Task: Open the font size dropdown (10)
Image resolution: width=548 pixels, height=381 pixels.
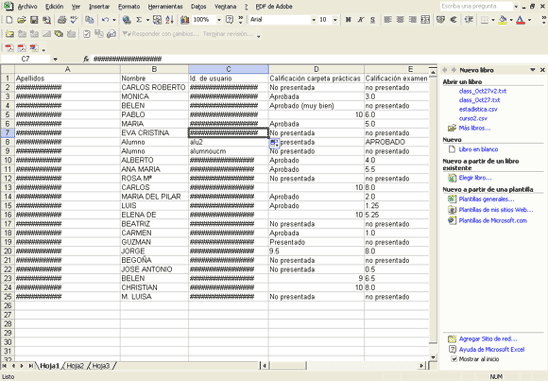Action: point(335,20)
